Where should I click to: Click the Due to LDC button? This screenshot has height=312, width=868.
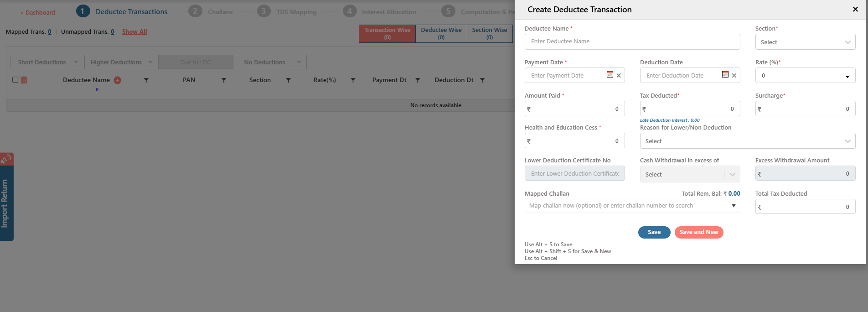tap(196, 62)
